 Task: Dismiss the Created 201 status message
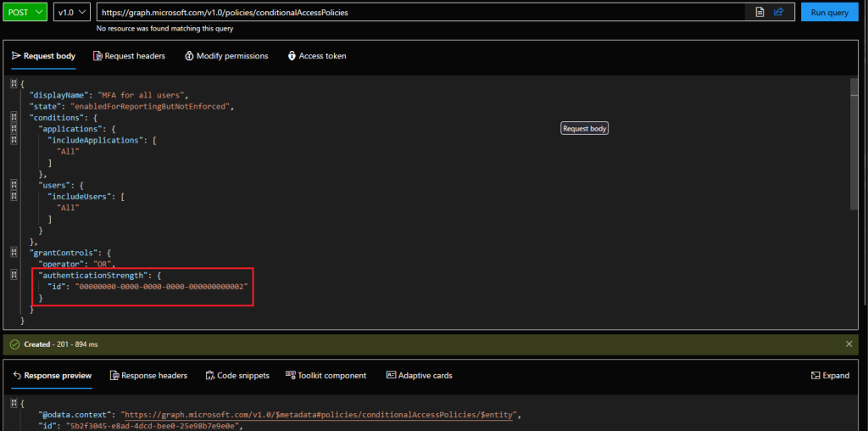849,344
